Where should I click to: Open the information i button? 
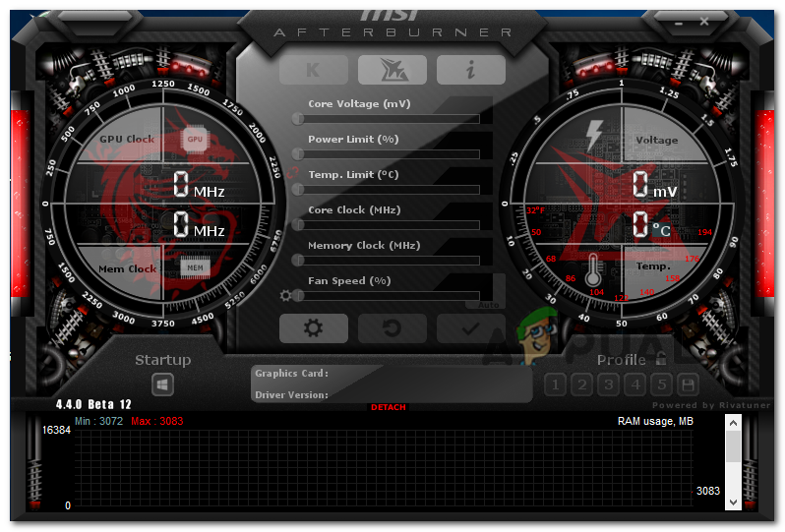click(x=470, y=69)
